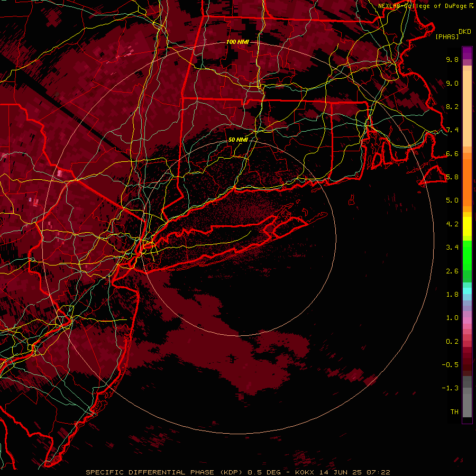This screenshot has height=476, width=476.
Task: Pick the cyan color bar segment
Action: coord(467,291)
